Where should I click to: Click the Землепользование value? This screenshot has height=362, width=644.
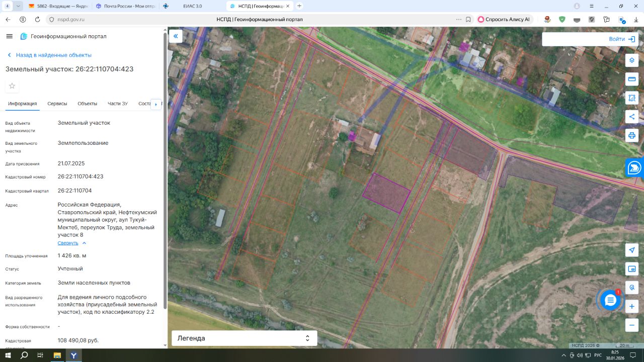tap(83, 143)
